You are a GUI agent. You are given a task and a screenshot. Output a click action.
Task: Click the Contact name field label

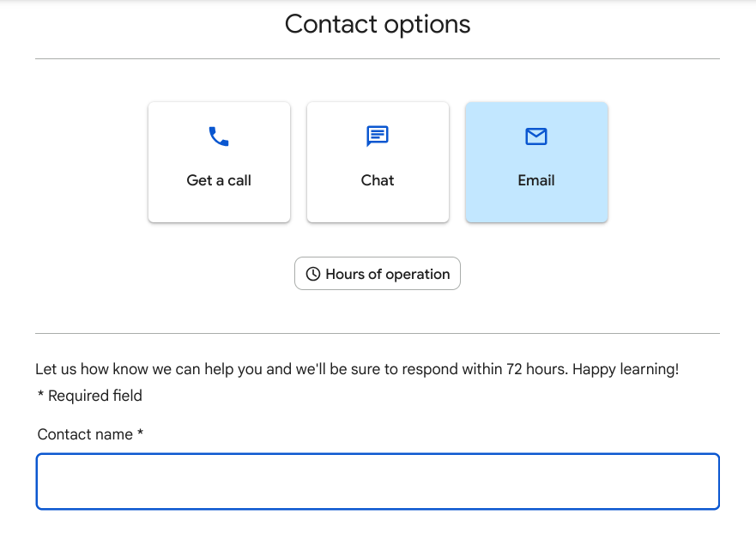[85, 434]
